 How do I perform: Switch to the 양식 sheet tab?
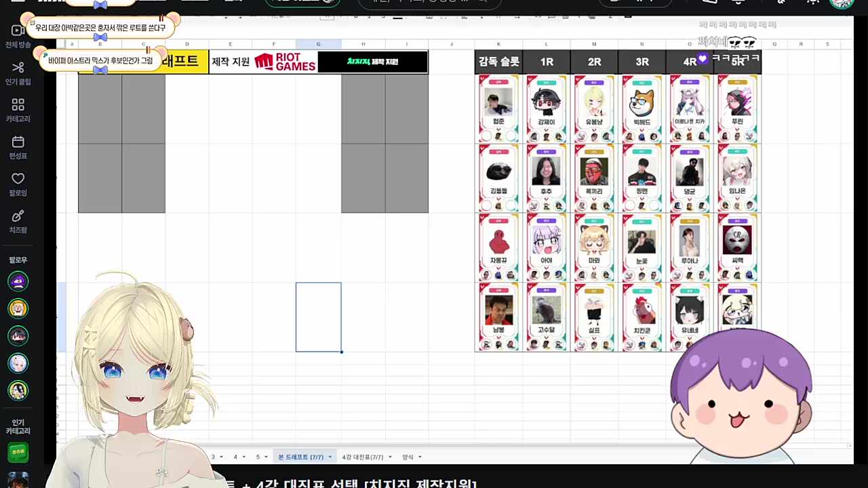[x=408, y=457]
